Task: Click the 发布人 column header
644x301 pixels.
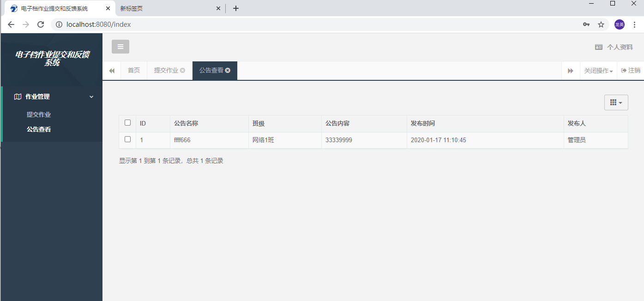Action: pyautogui.click(x=596, y=124)
